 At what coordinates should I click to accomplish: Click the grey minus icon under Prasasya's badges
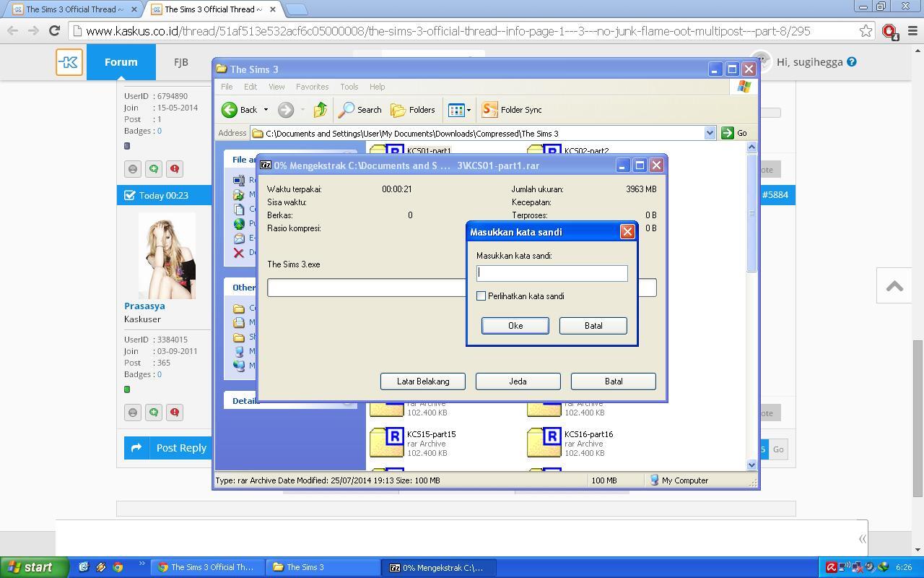133,413
